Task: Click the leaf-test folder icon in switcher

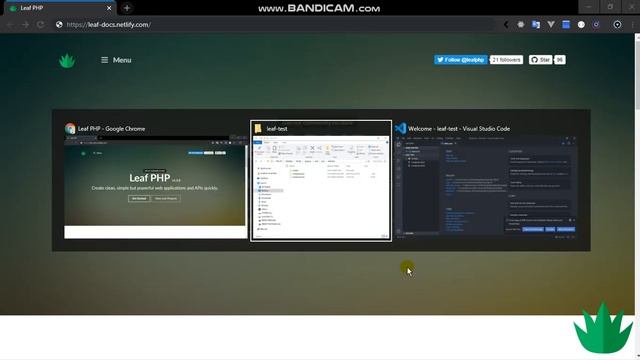Action: pos(258,129)
